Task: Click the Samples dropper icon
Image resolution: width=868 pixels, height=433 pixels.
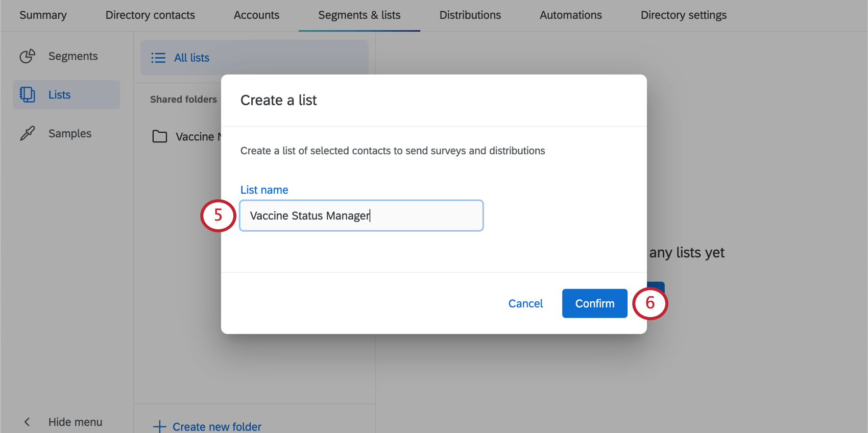Action: (28, 133)
